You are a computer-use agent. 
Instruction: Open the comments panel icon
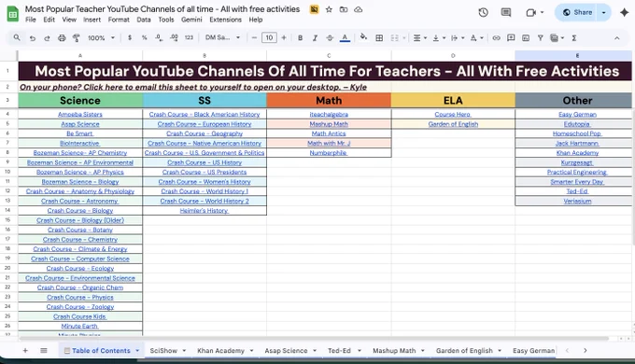click(x=506, y=12)
